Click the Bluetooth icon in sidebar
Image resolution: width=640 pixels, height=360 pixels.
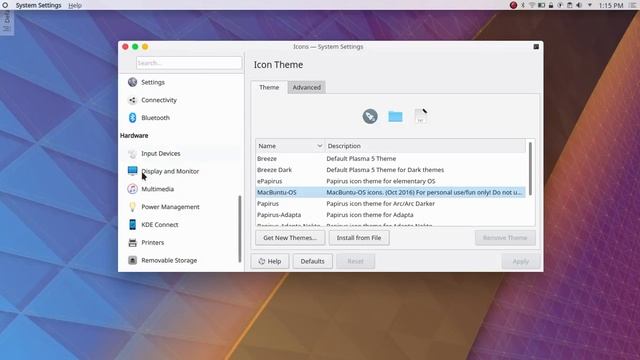tap(132, 118)
